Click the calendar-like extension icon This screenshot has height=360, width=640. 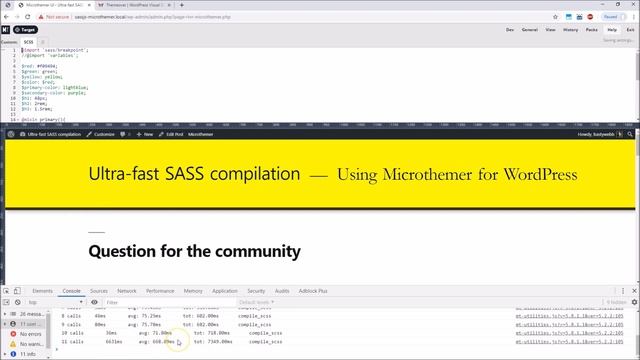pyautogui.click(x=579, y=17)
